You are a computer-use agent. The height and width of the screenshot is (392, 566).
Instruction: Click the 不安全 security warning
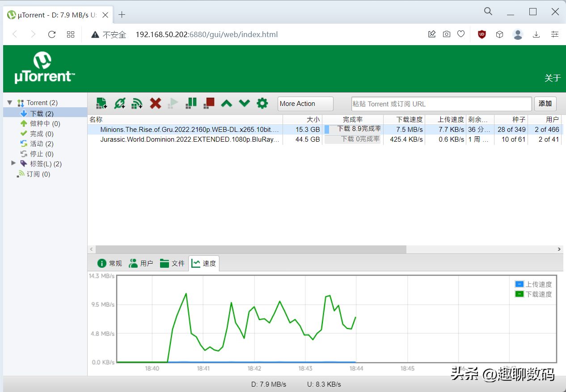[109, 34]
